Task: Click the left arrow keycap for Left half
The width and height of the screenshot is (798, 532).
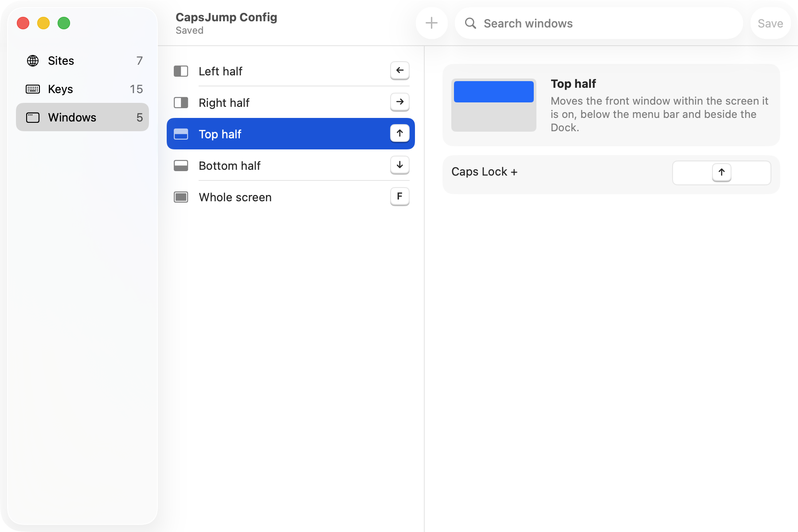Action: click(x=400, y=70)
